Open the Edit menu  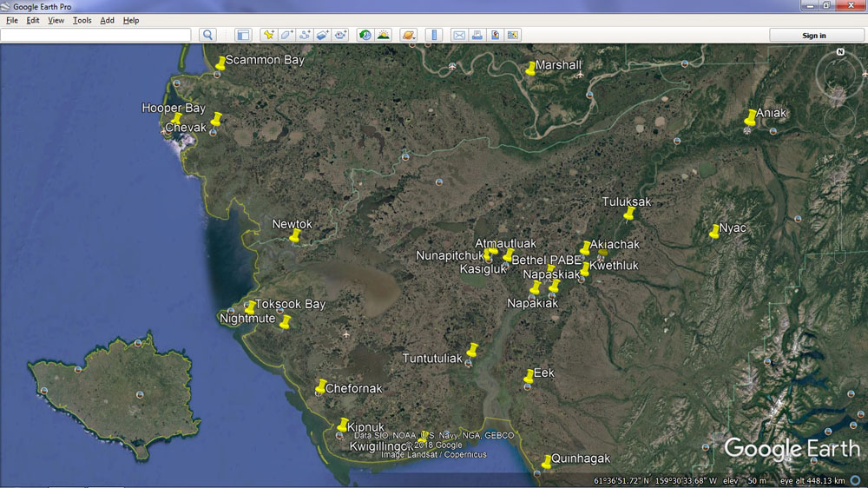tap(33, 21)
